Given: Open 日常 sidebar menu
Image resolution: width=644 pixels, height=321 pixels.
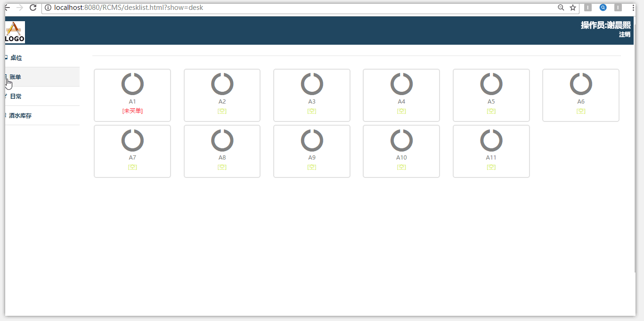Looking at the screenshot, I should [42, 96].
